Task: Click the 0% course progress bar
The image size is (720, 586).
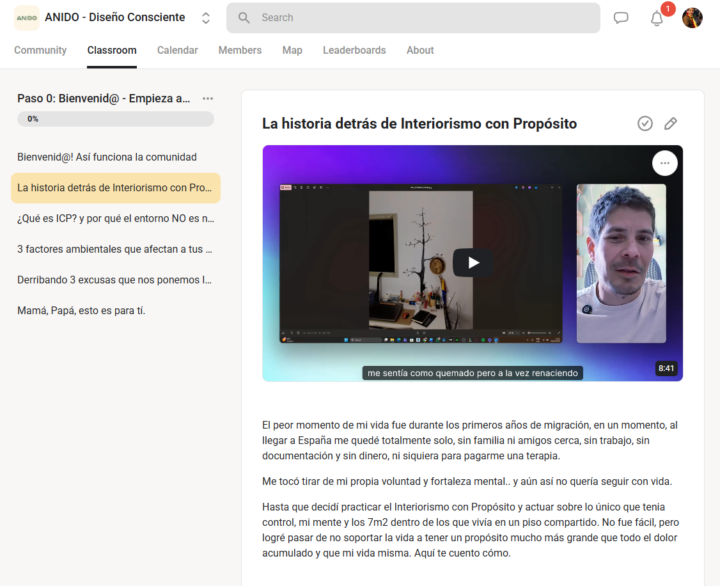Action: [115, 119]
